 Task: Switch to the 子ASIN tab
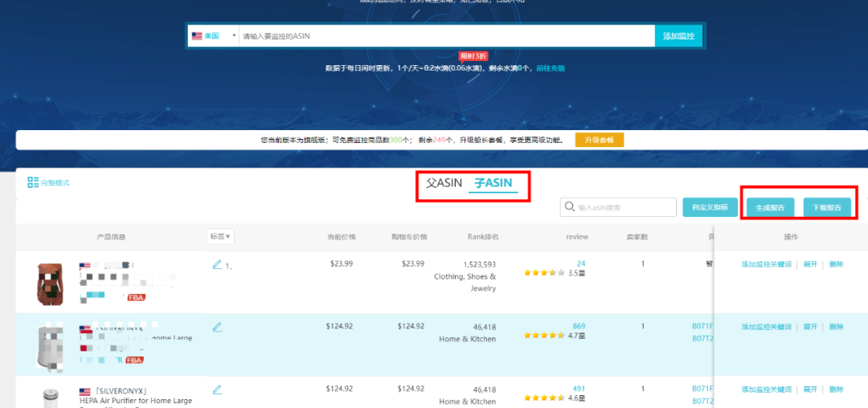point(493,183)
